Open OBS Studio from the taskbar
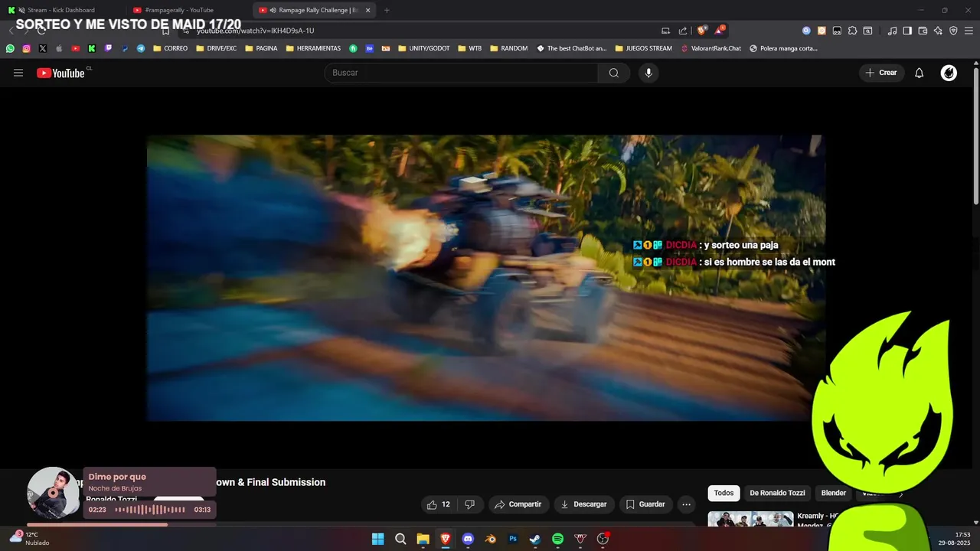The width and height of the screenshot is (980, 551). coord(603,539)
